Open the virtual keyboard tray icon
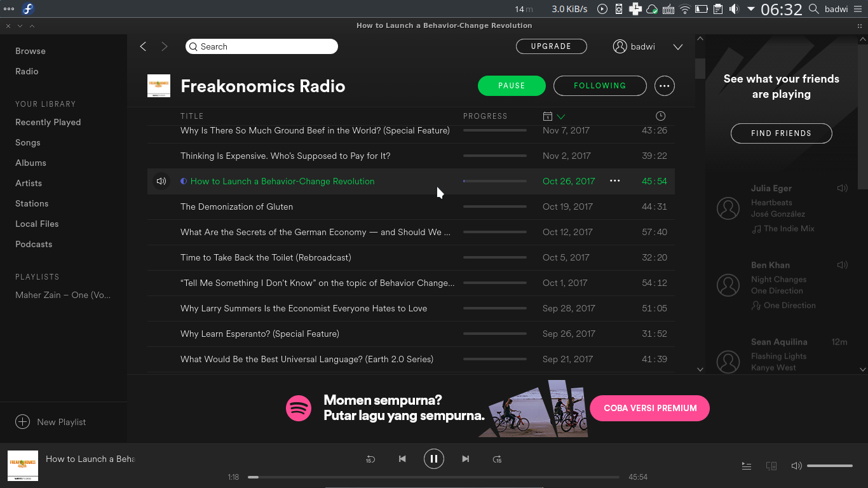Viewport: 868px width, 488px height. pyautogui.click(x=668, y=9)
